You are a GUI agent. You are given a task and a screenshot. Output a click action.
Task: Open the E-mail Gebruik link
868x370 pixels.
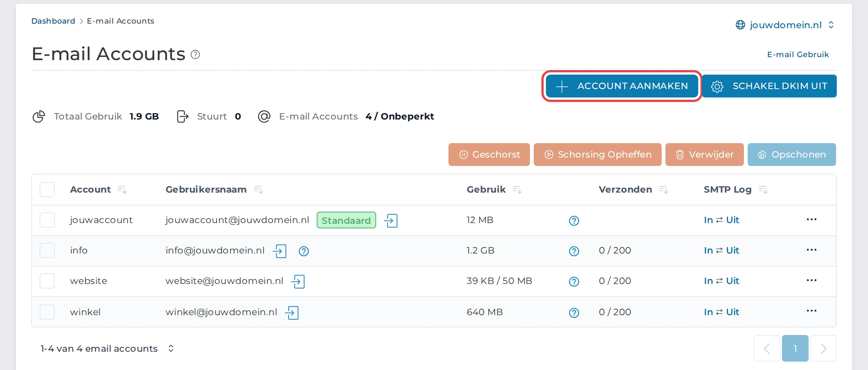click(x=798, y=54)
